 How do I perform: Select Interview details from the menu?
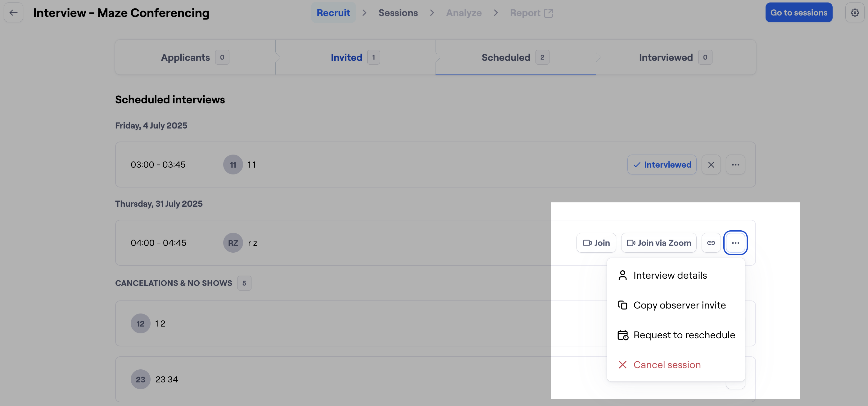point(670,276)
